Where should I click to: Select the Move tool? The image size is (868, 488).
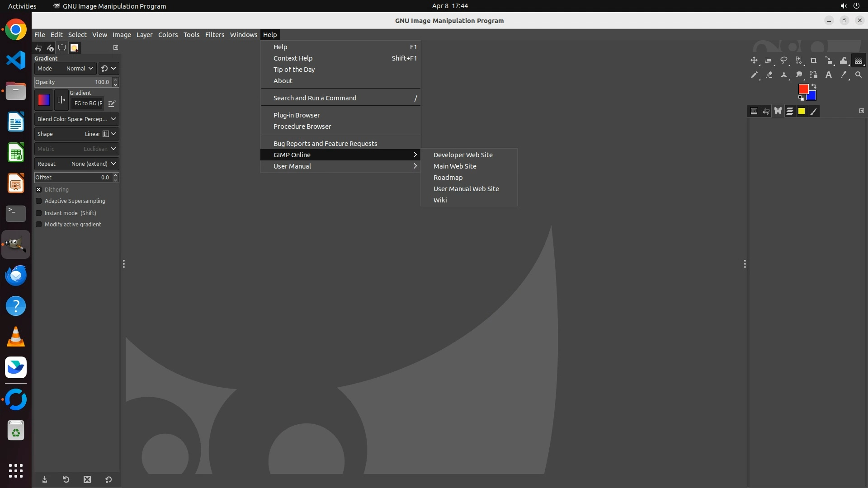click(x=754, y=61)
